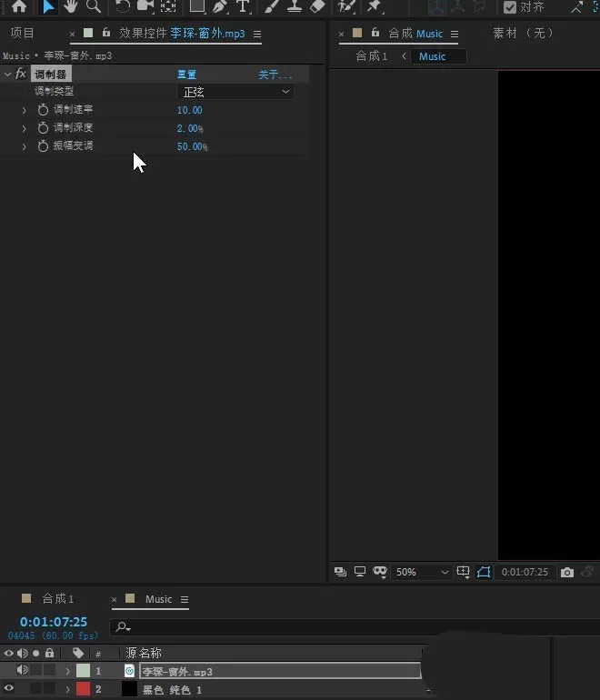600x700 pixels.
Task: Expand the 调制速率 property
Action: tap(25, 110)
